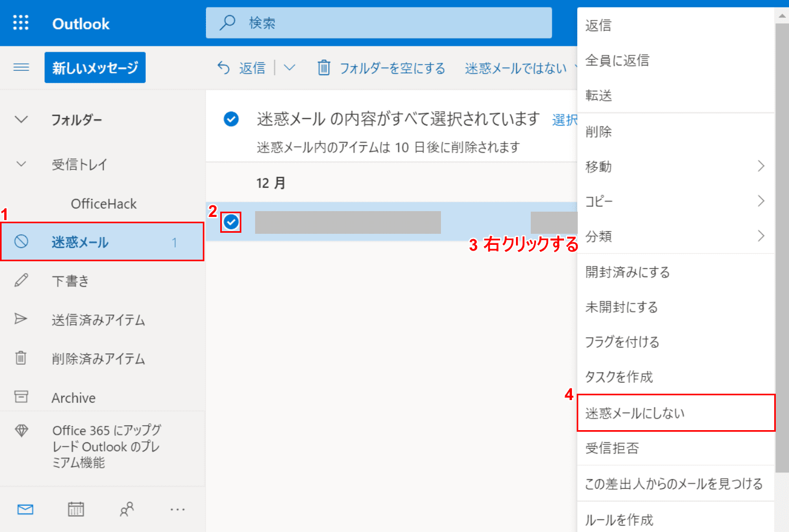Image resolution: width=789 pixels, height=532 pixels.
Task: Uncheck the selected December message checkbox
Action: pos(231,222)
